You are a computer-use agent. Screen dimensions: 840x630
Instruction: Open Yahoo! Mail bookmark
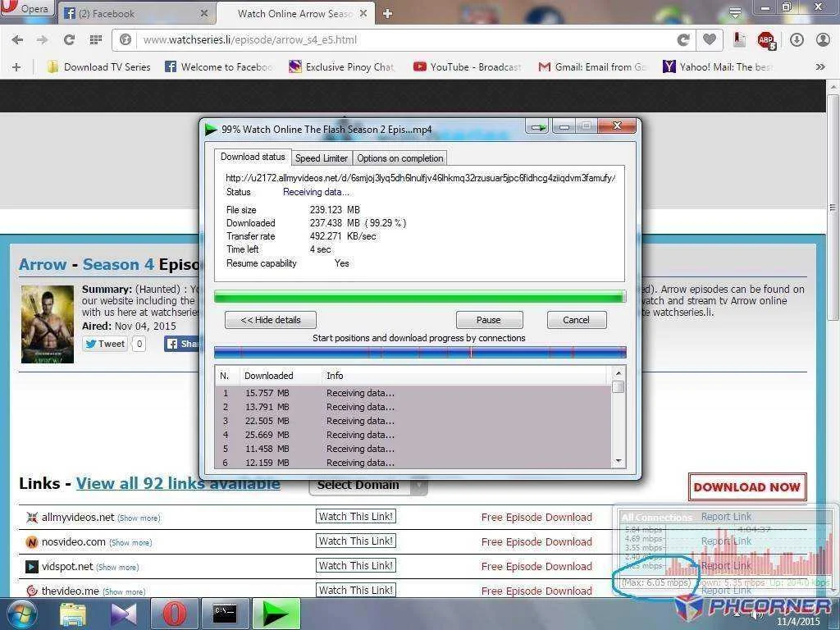click(x=718, y=67)
